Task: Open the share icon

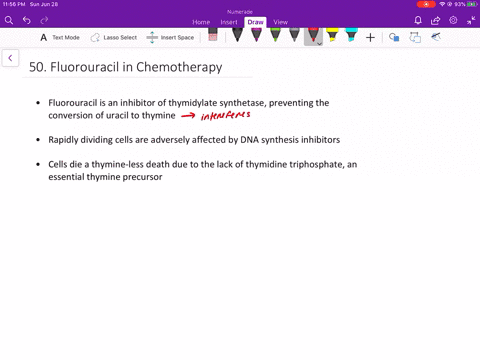Action: (435, 21)
